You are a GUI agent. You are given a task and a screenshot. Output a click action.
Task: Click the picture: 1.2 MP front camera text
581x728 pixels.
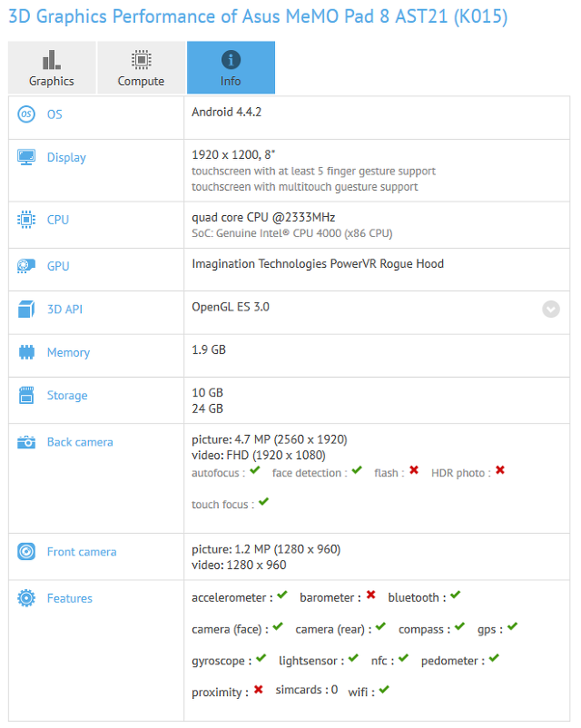pyautogui.click(x=266, y=549)
